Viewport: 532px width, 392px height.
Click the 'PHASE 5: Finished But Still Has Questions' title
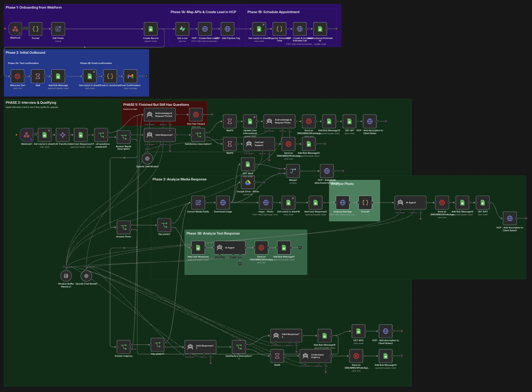click(156, 105)
